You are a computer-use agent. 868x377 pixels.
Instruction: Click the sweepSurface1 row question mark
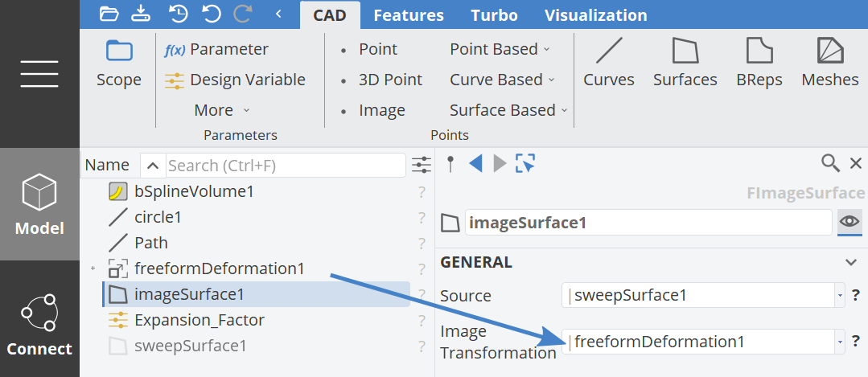point(422,346)
